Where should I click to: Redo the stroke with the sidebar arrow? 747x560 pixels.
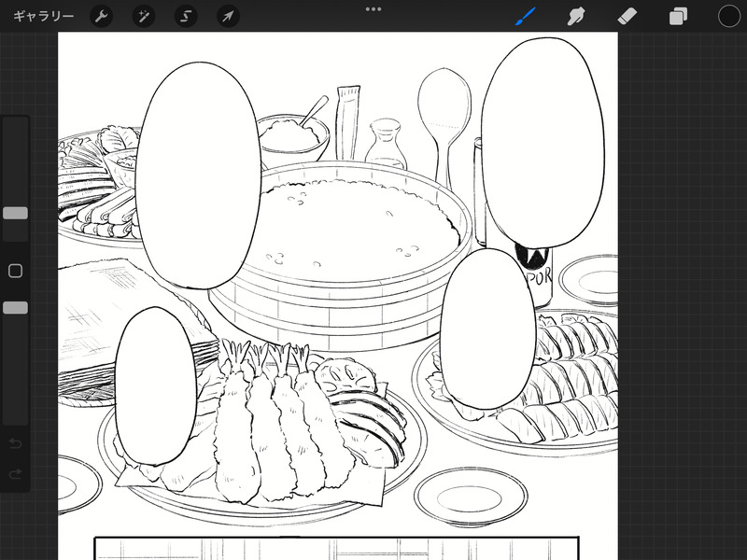tap(15, 474)
